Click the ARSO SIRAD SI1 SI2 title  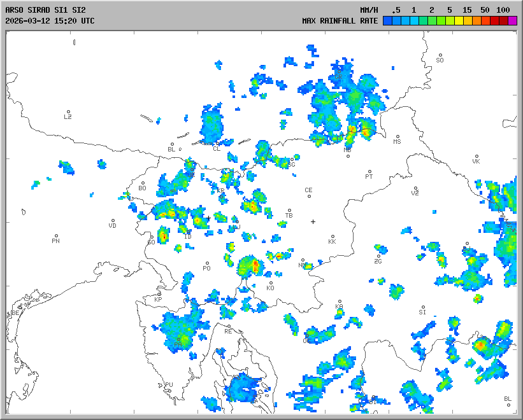coord(45,10)
